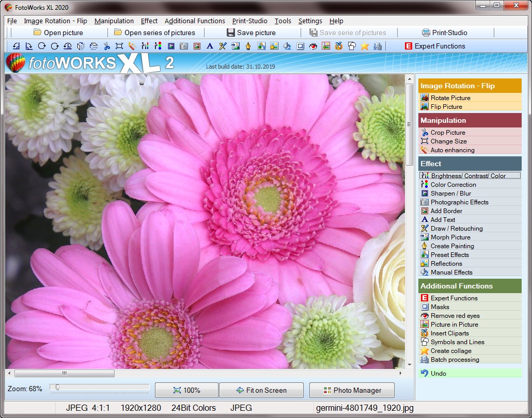Click the camera photographic effects toolbar icon

tap(184, 46)
